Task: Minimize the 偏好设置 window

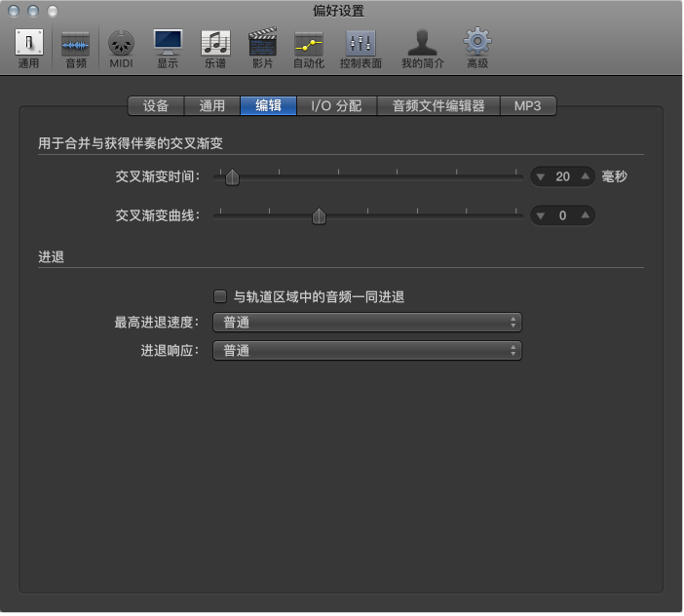Action: (33, 11)
